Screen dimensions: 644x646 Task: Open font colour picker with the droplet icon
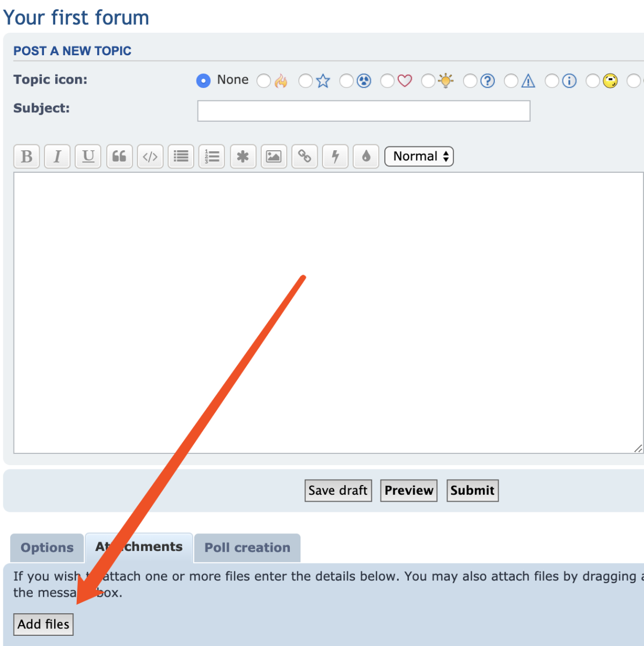367,157
